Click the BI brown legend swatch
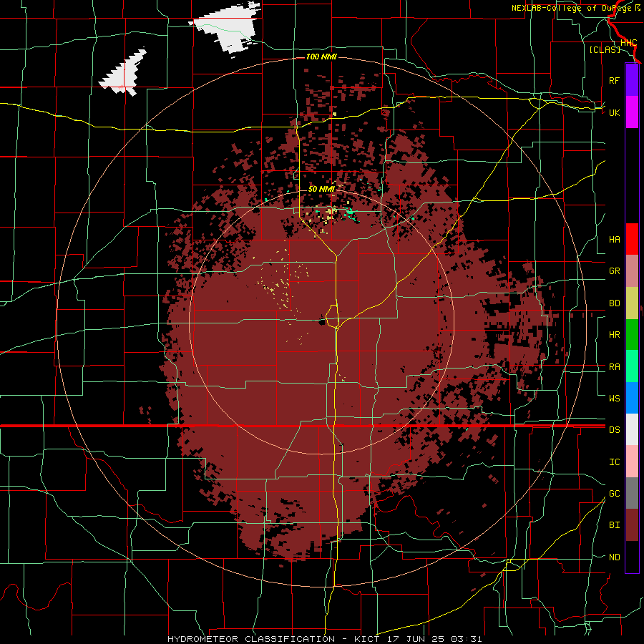This screenshot has height=644, width=644. tap(632, 525)
